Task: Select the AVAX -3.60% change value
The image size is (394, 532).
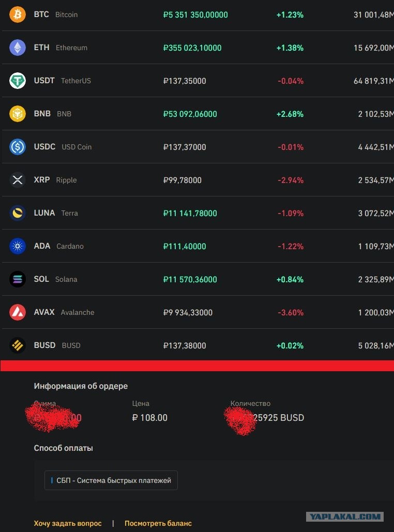Action: [x=291, y=312]
